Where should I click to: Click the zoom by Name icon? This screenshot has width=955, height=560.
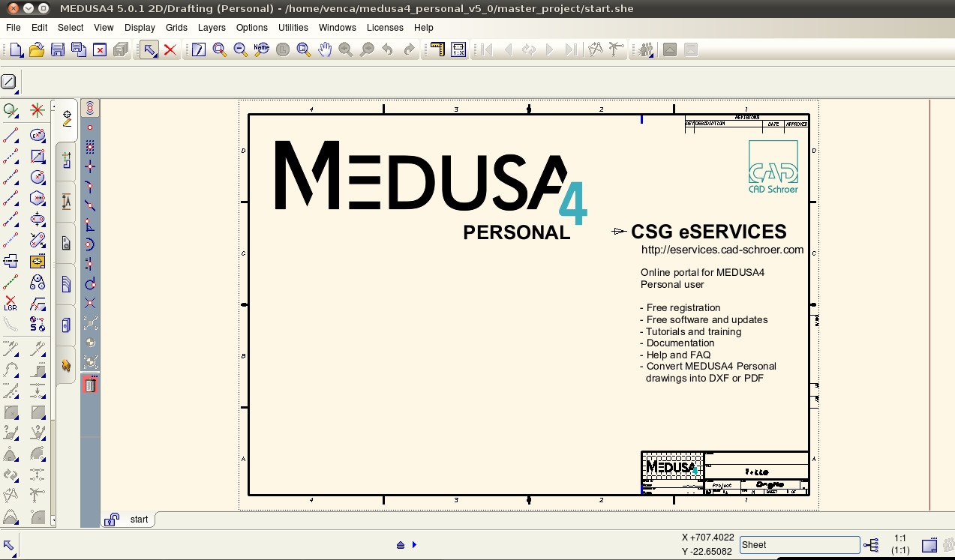pyautogui.click(x=261, y=50)
